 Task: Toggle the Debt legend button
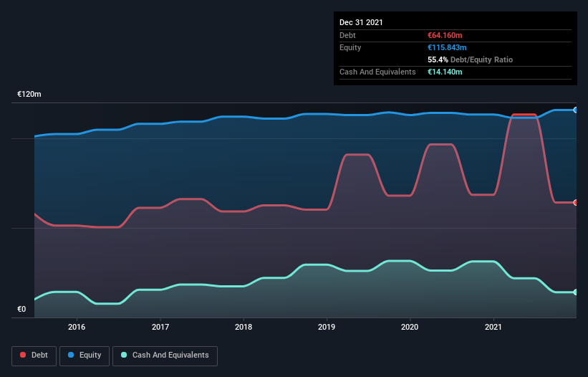[x=34, y=355]
